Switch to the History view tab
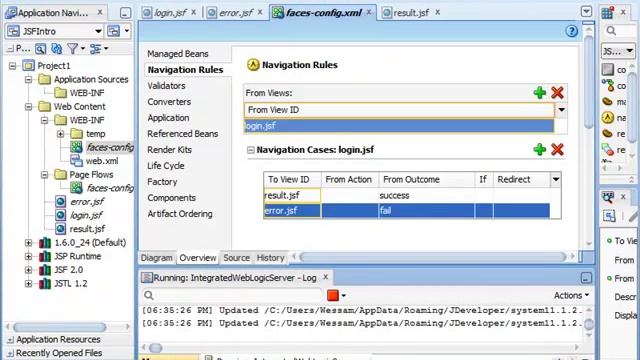640x360 pixels. (270, 258)
